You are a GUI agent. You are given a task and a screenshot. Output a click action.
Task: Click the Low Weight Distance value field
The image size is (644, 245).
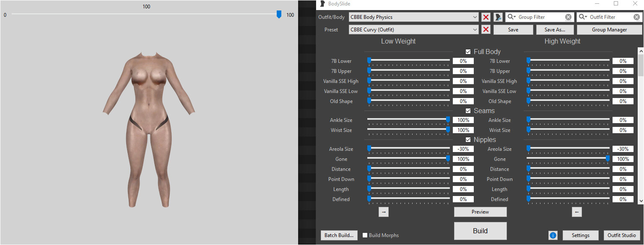(463, 169)
